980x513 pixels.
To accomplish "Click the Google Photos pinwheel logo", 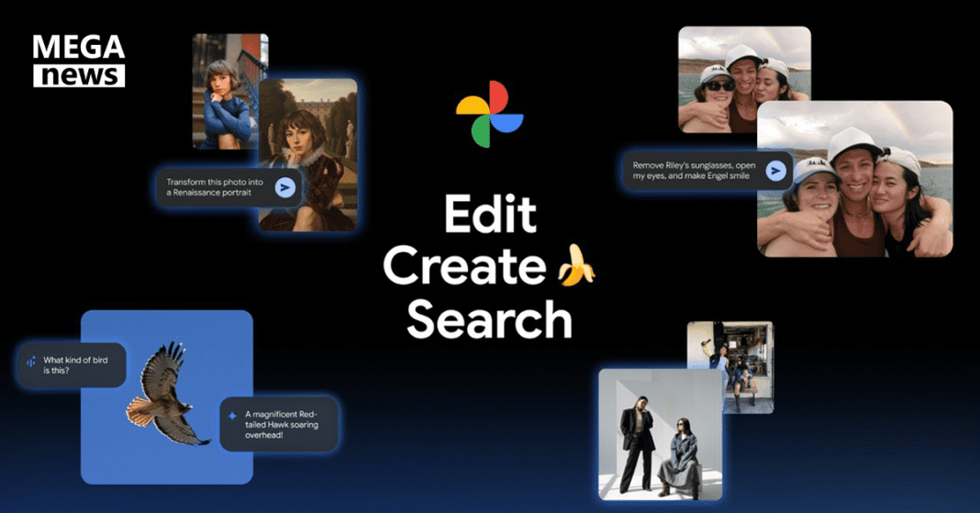I will tap(489, 114).
